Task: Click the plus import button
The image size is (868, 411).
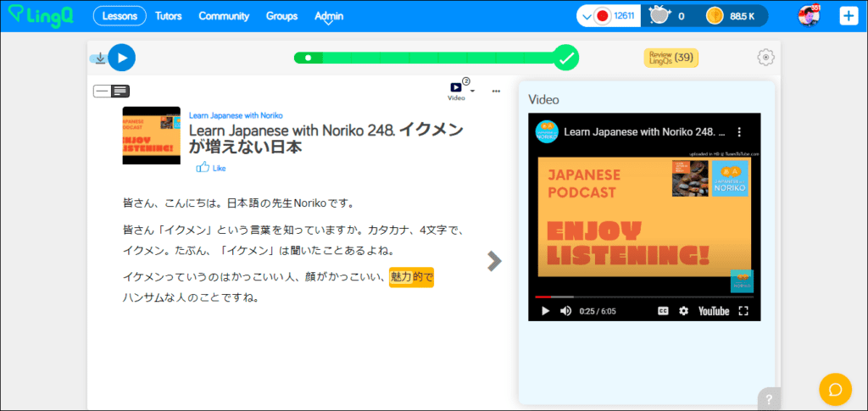Action: click(x=849, y=16)
